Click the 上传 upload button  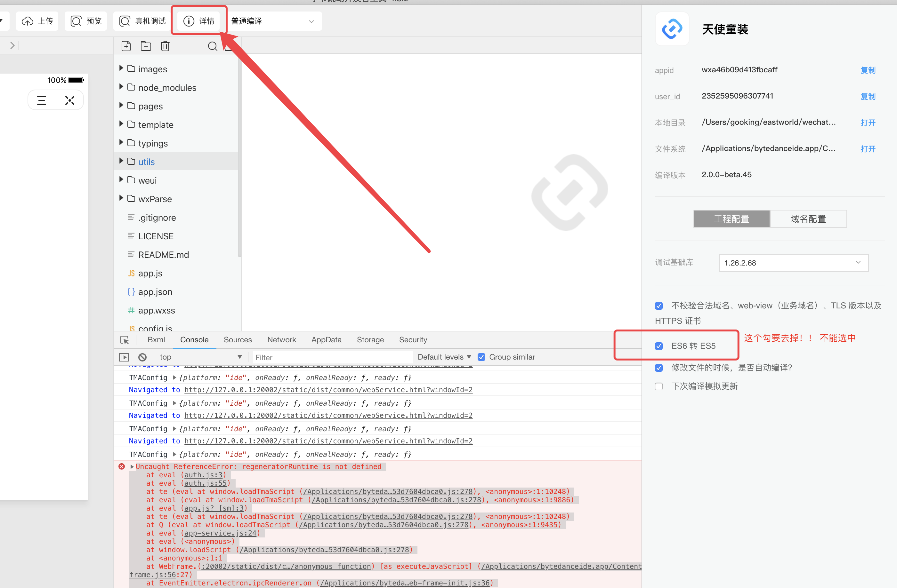[38, 21]
